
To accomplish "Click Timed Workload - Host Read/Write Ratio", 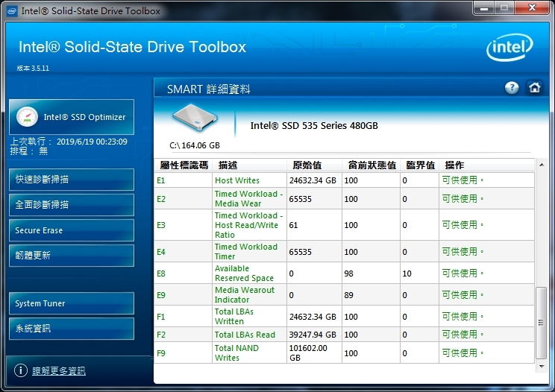I will 248,225.
